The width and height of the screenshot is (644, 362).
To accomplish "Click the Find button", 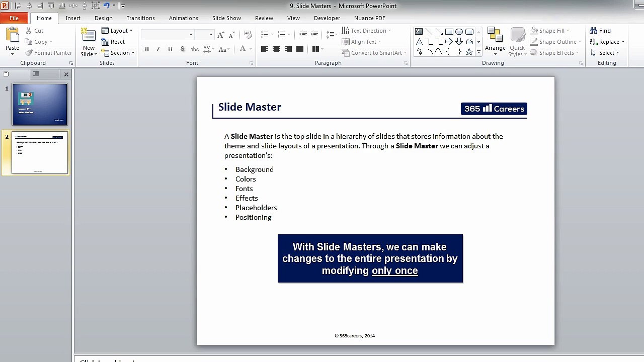I will tap(600, 31).
